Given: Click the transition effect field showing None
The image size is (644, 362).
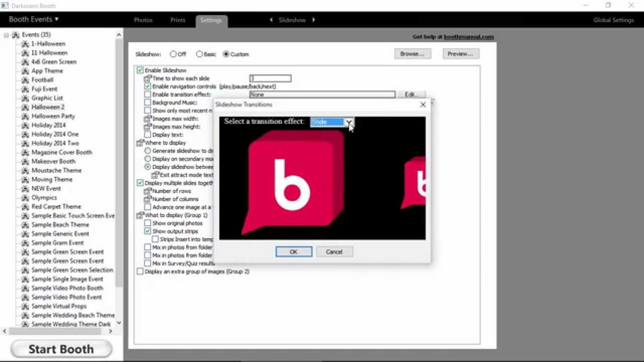Looking at the screenshot, I should pyautogui.click(x=323, y=95).
